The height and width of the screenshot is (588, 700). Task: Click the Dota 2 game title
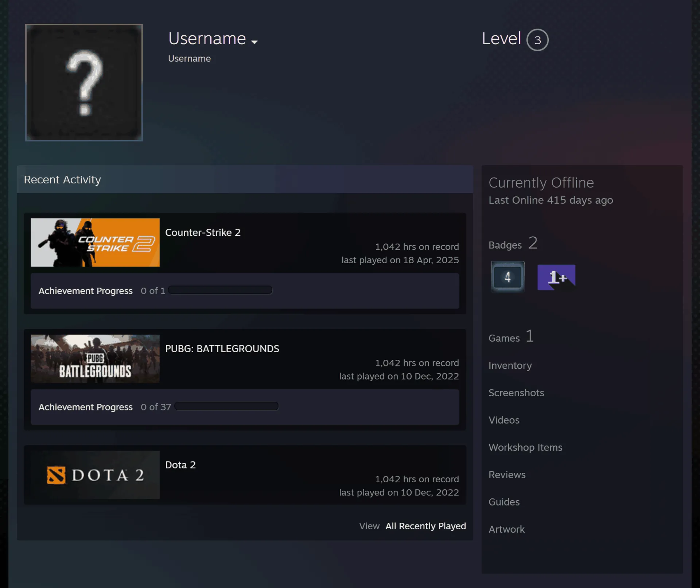point(180,465)
